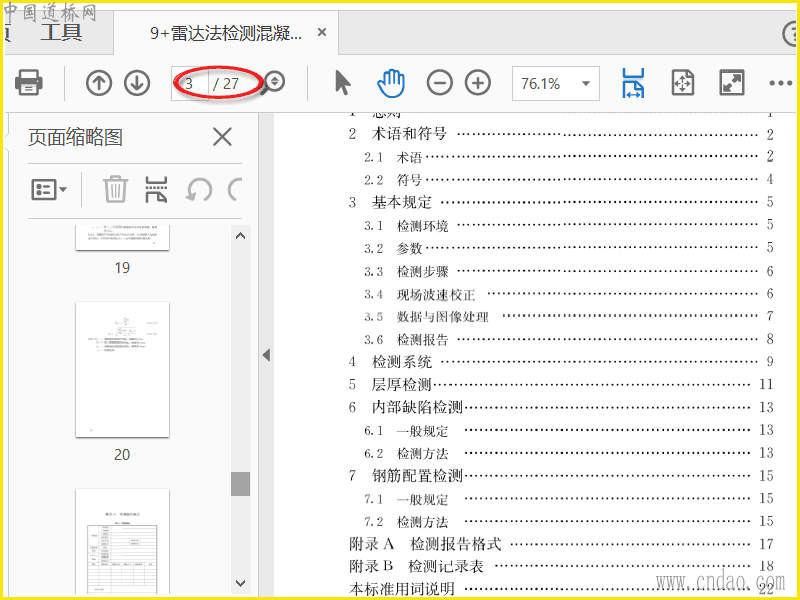Image resolution: width=800 pixels, height=600 pixels.
Task: Open thumbnail options dropdown menu
Action: pyautogui.click(x=49, y=190)
